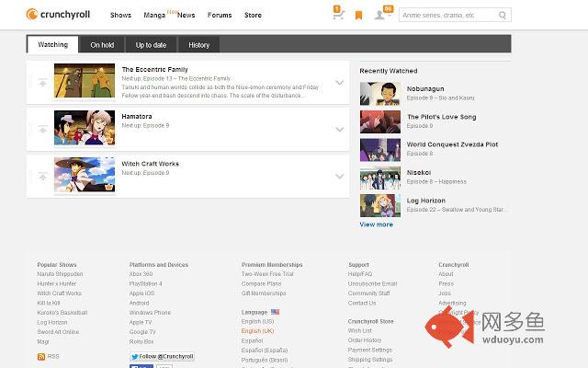Click the Log Horizon title link
Screen dimensions: 588x368
(426, 201)
